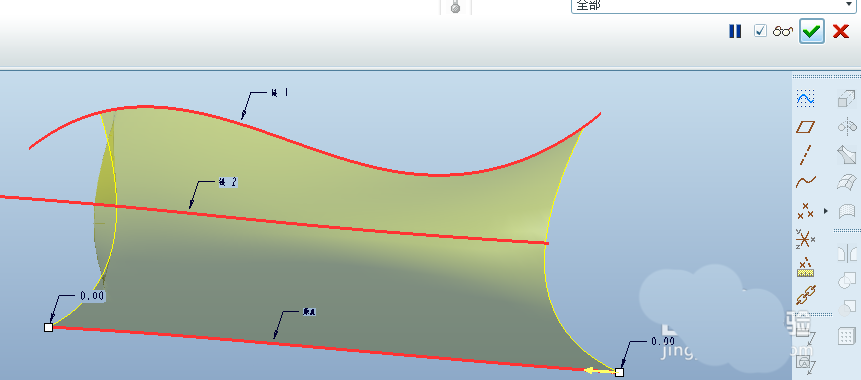Image resolution: width=861 pixels, height=380 pixels.
Task: Select the Pattern tool
Action: click(846, 336)
